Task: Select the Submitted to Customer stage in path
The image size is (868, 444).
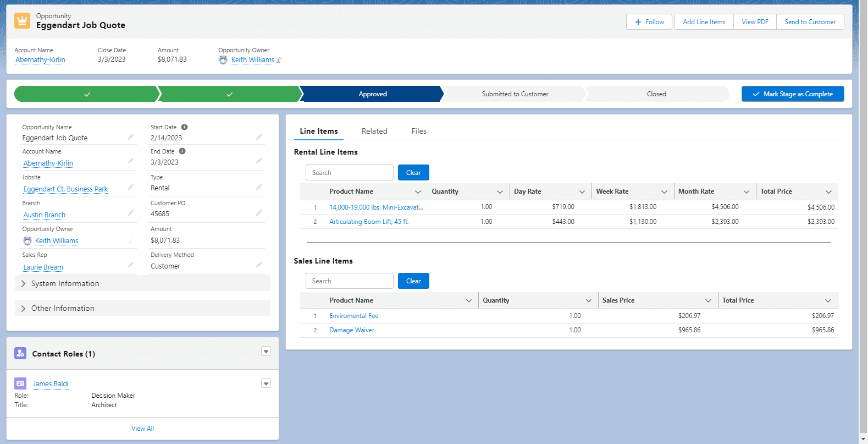Action: pyautogui.click(x=515, y=94)
